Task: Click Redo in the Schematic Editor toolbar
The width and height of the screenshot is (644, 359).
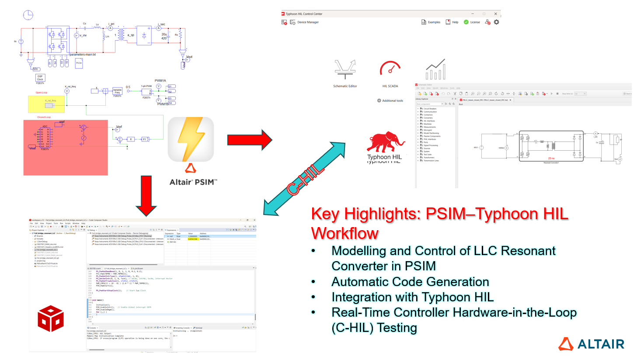Action: pos(449,93)
